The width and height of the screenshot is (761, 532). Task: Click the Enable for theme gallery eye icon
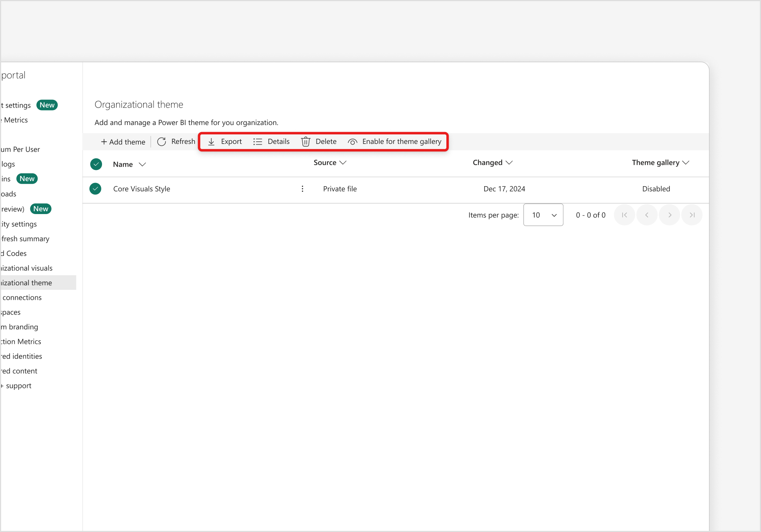(x=352, y=142)
